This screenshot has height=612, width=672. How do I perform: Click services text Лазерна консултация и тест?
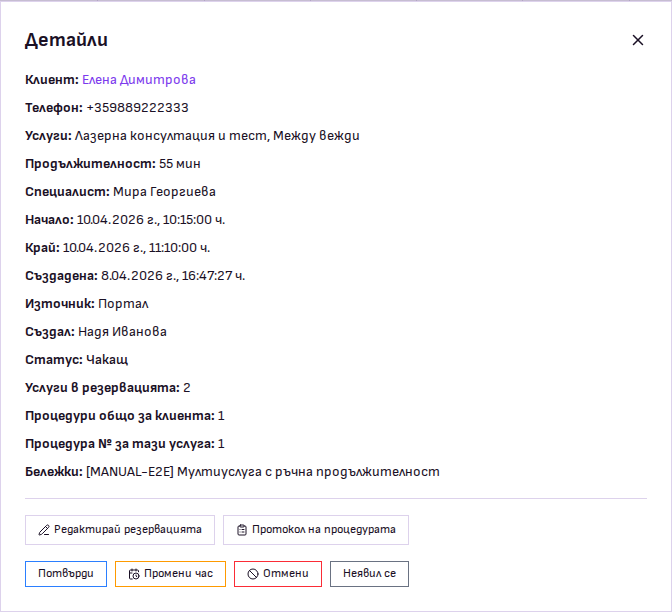coord(171,136)
